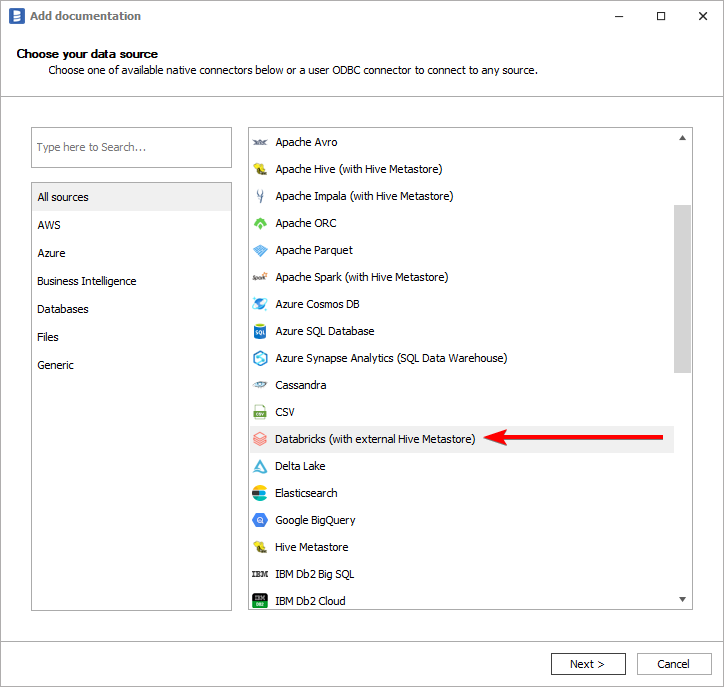Select Azure Synapse Analytics list entry
Screen dimensions: 724x687
[391, 358]
